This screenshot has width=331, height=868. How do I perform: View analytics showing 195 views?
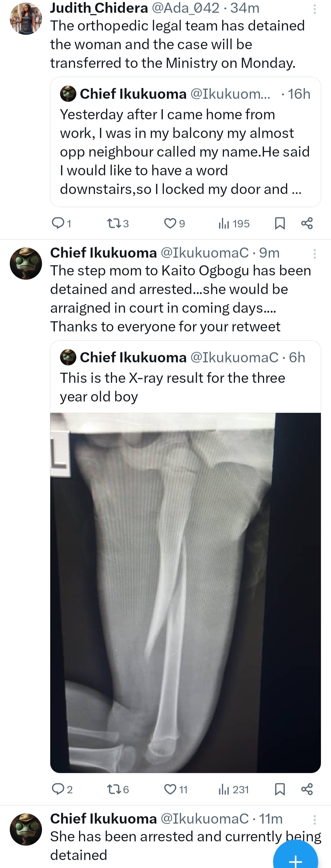pyautogui.click(x=234, y=223)
